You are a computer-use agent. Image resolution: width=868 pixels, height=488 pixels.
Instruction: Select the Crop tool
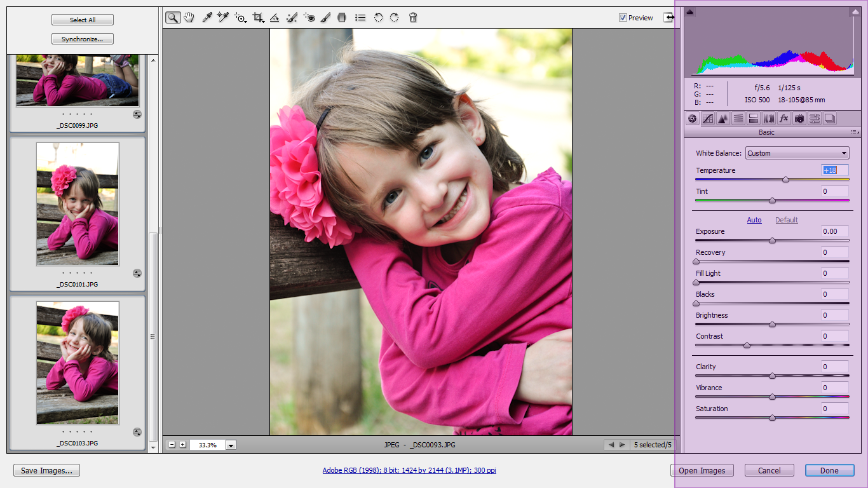258,18
